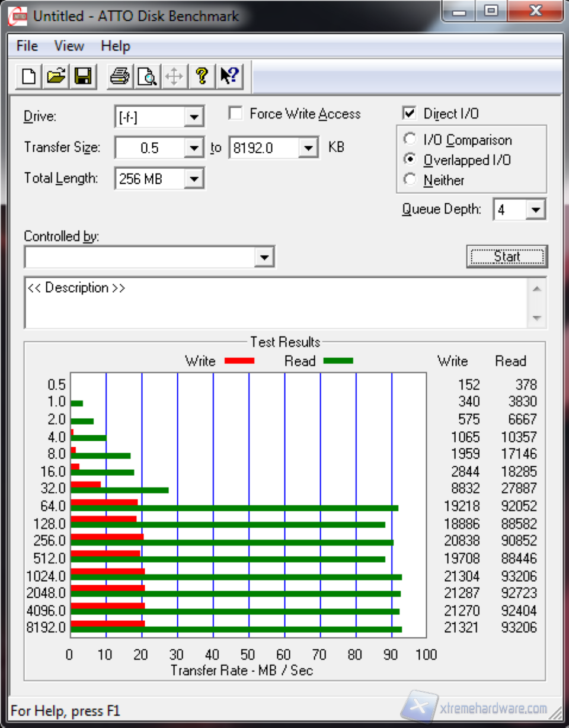The height and width of the screenshot is (728, 569).
Task: Select the I/O Comparison radio option
Action: (x=410, y=140)
